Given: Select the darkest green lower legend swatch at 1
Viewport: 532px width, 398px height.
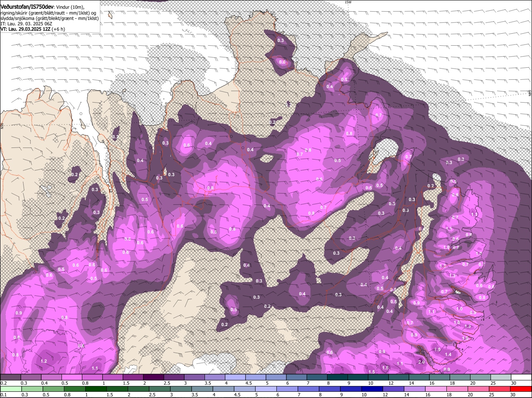Looking at the screenshot, I should (x=96, y=389).
